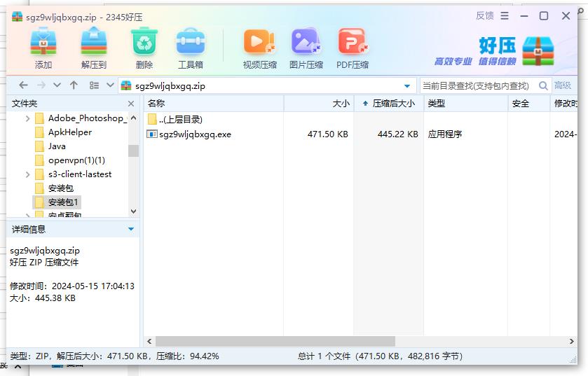This screenshot has width=588, height=376.
Task: Click the 2345好压 title bar app icon
Action: point(18,17)
